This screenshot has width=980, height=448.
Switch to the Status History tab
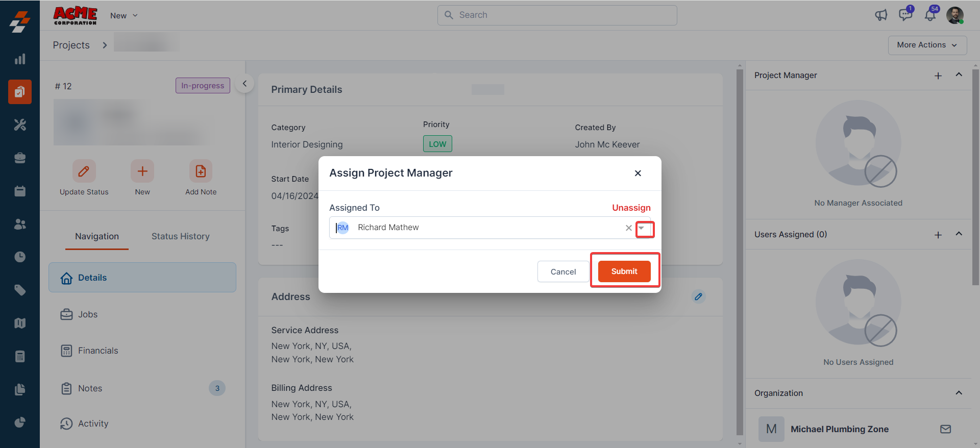click(x=180, y=236)
